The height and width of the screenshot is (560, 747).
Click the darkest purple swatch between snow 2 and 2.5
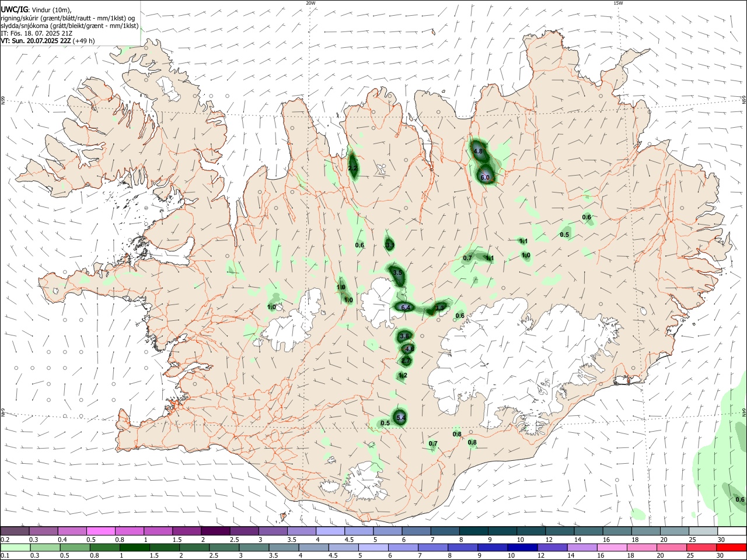coord(215,531)
